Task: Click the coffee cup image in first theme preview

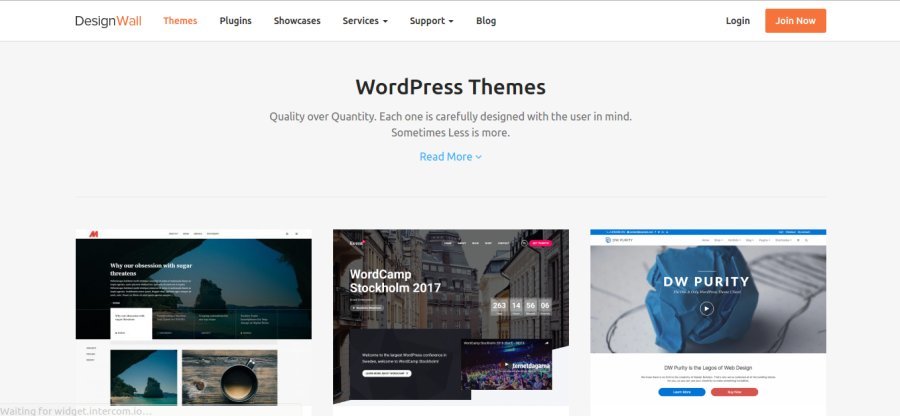Action: tap(230, 378)
